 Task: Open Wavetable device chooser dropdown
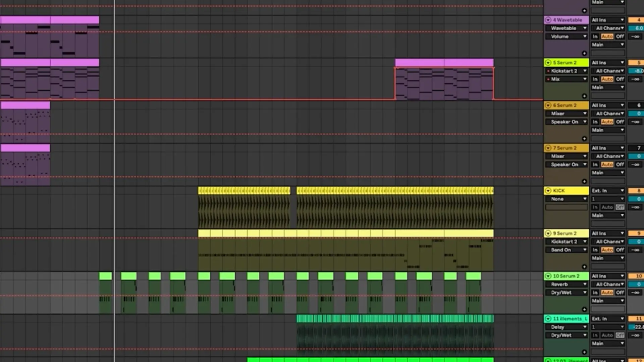pyautogui.click(x=567, y=28)
